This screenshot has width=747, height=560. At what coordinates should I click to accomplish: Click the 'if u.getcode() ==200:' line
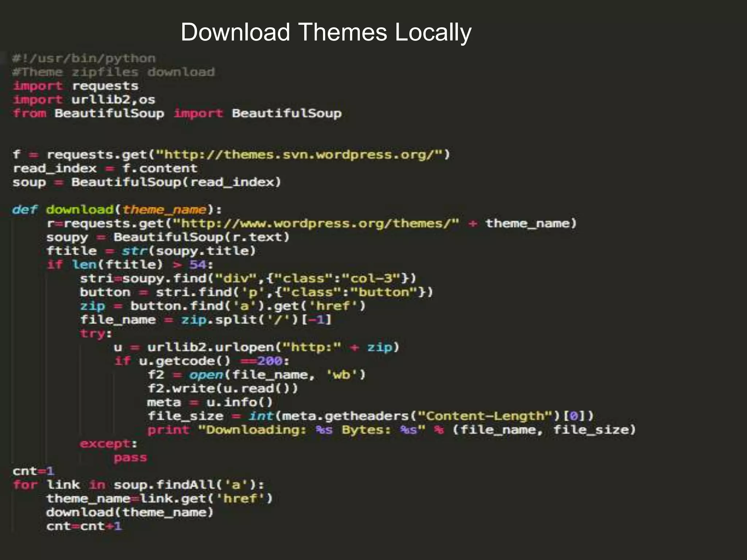tap(202, 361)
